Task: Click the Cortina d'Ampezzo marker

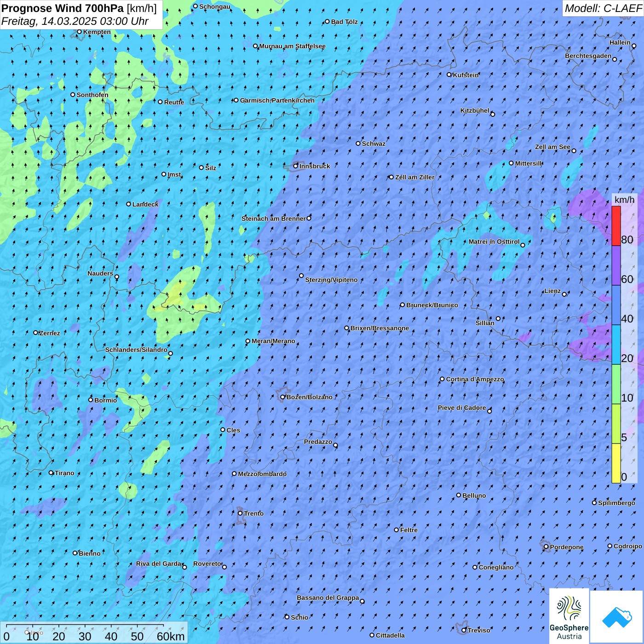Action: (x=443, y=379)
